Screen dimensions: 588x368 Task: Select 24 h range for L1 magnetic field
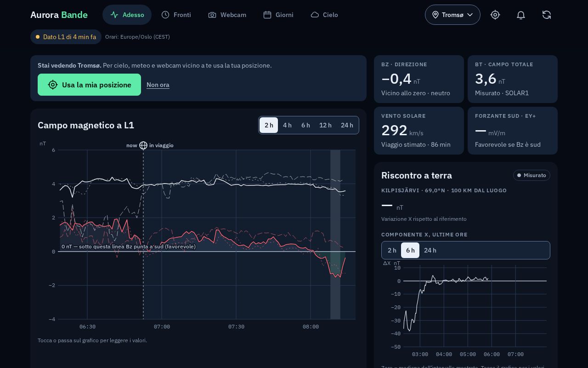[x=347, y=125]
